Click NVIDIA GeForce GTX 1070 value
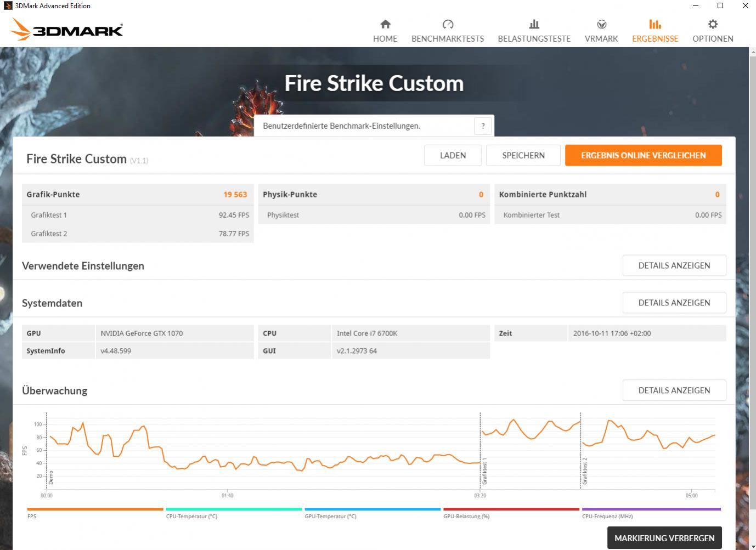The width and height of the screenshot is (756, 550). click(x=142, y=333)
